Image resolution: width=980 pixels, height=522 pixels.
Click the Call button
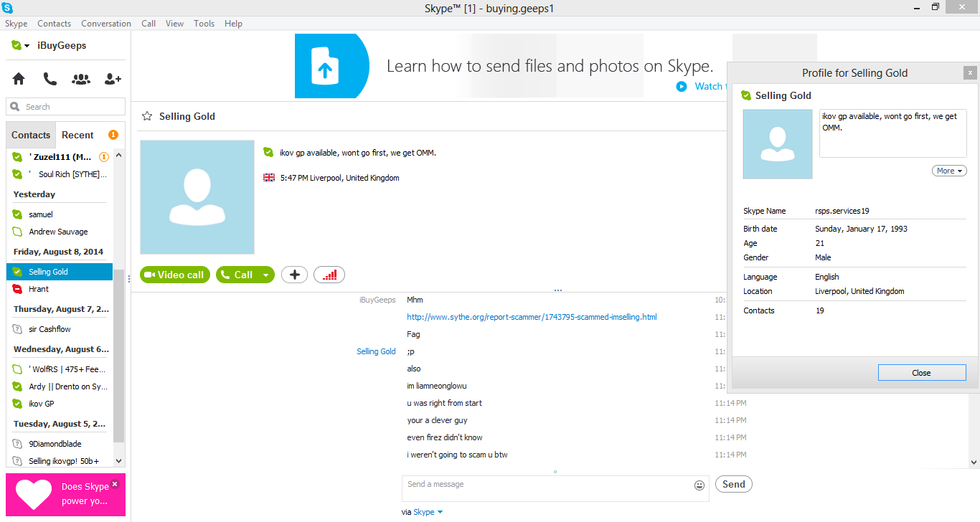coord(237,275)
